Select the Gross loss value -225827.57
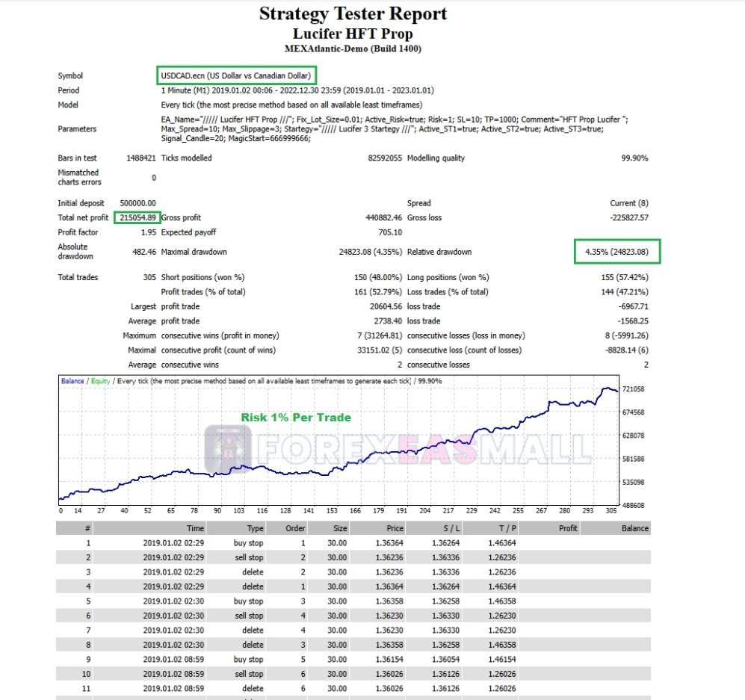Image resolution: width=745 pixels, height=700 pixels. coord(629,217)
